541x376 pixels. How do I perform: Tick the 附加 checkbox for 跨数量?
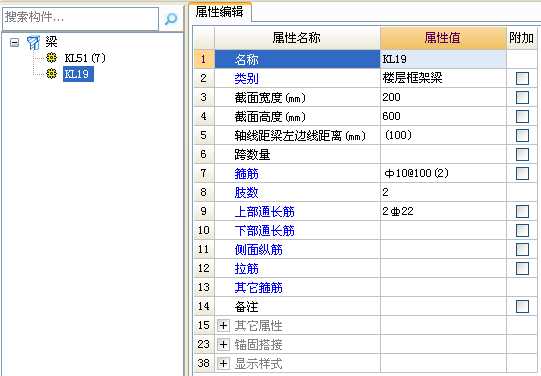pyautogui.click(x=522, y=155)
